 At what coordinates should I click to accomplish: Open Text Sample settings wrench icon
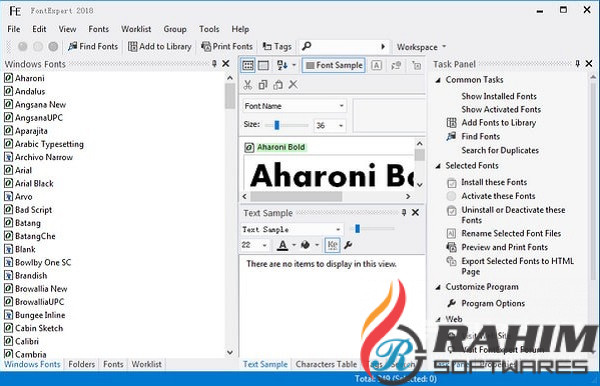click(x=348, y=245)
